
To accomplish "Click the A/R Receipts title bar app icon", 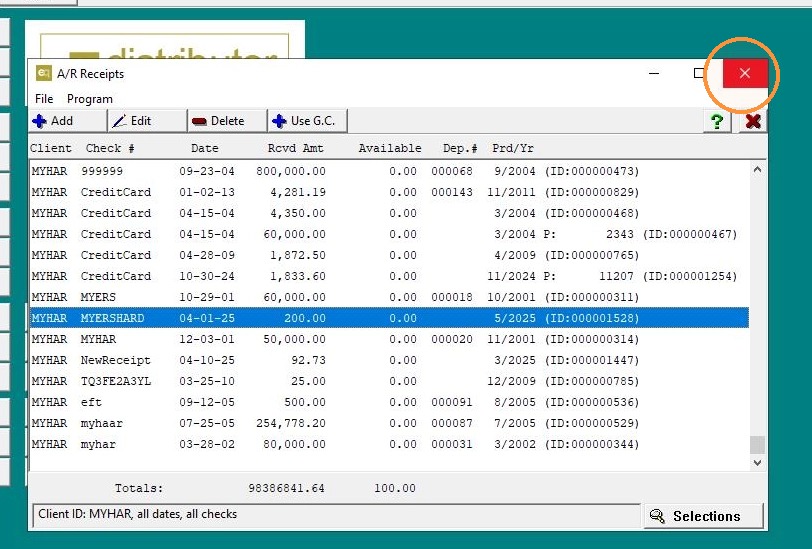I will click(x=44, y=73).
